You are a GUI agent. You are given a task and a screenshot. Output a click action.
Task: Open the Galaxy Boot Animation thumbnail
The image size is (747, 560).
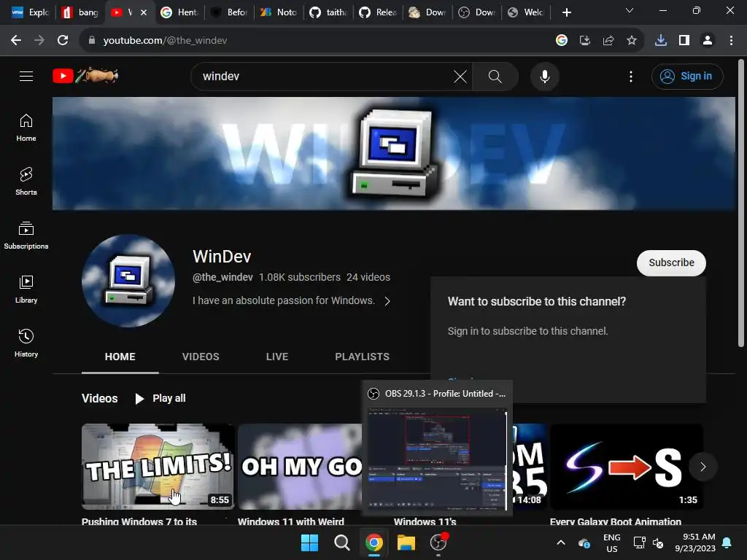[627, 466]
